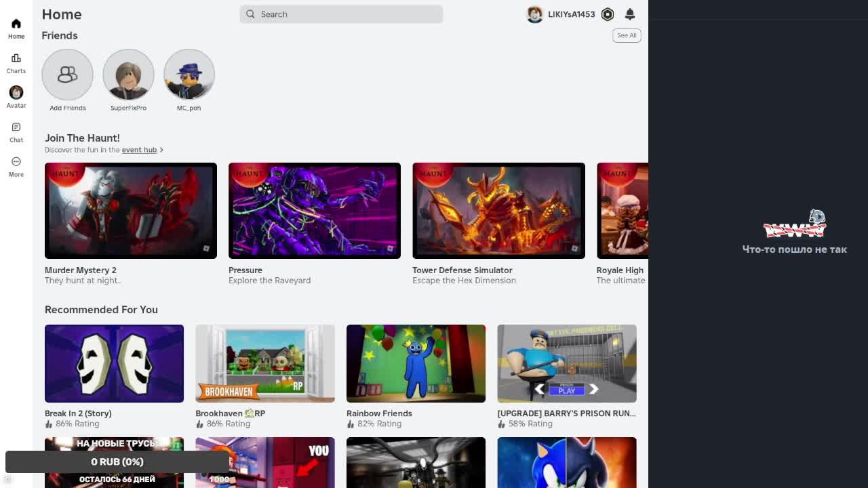Click the Murder Mystery 2 title
This screenshot has width=868, height=488.
coord(81,270)
